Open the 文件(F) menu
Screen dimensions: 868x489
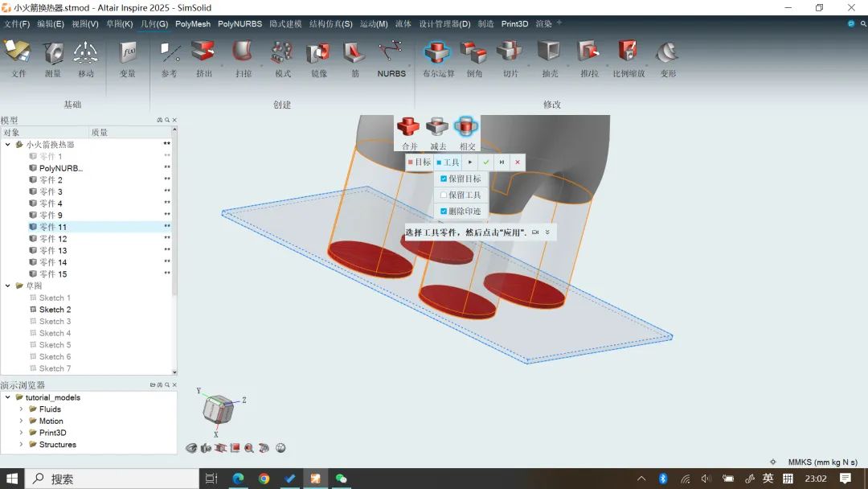tap(17, 24)
